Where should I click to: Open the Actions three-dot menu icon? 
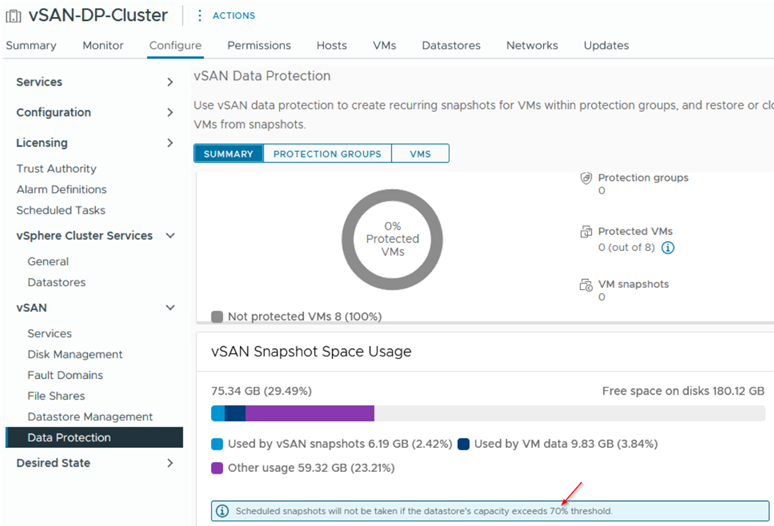199,16
